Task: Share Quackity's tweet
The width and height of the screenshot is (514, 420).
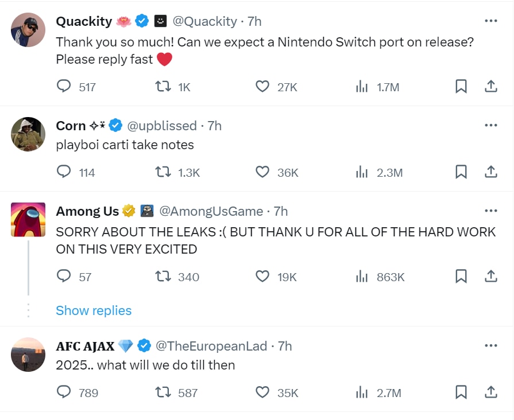Action: (x=490, y=87)
